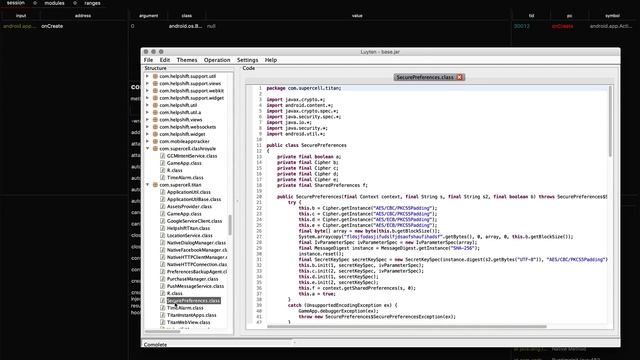Click the NativeDialogManager.class file icon

162,242
